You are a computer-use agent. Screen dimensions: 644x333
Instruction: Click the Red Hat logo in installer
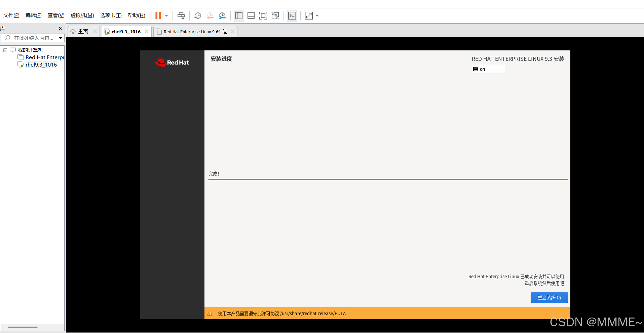[172, 63]
